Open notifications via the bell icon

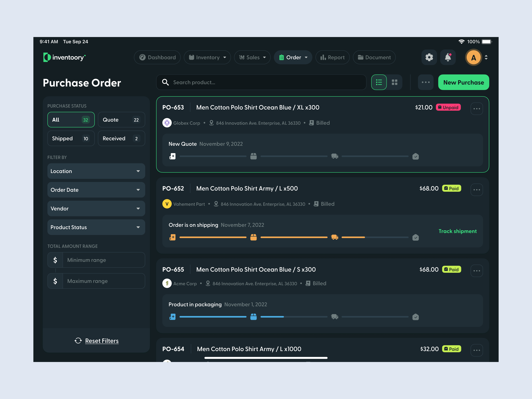click(x=448, y=57)
